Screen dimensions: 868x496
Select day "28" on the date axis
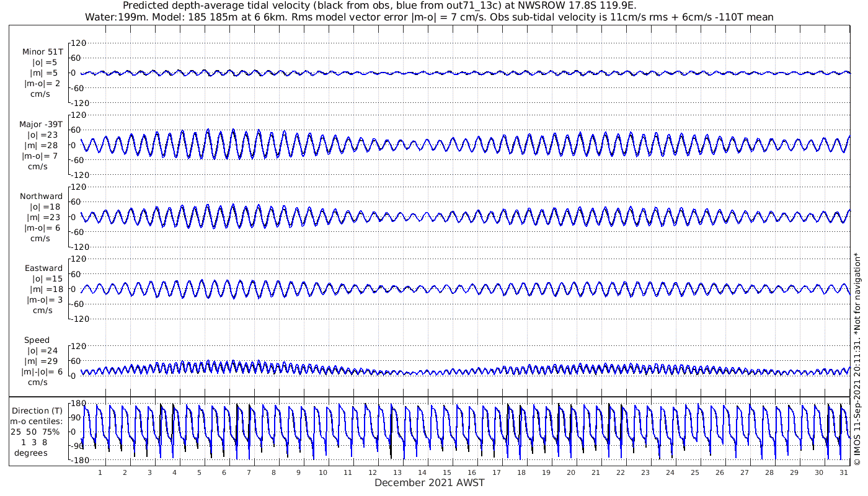pyautogui.click(x=769, y=472)
